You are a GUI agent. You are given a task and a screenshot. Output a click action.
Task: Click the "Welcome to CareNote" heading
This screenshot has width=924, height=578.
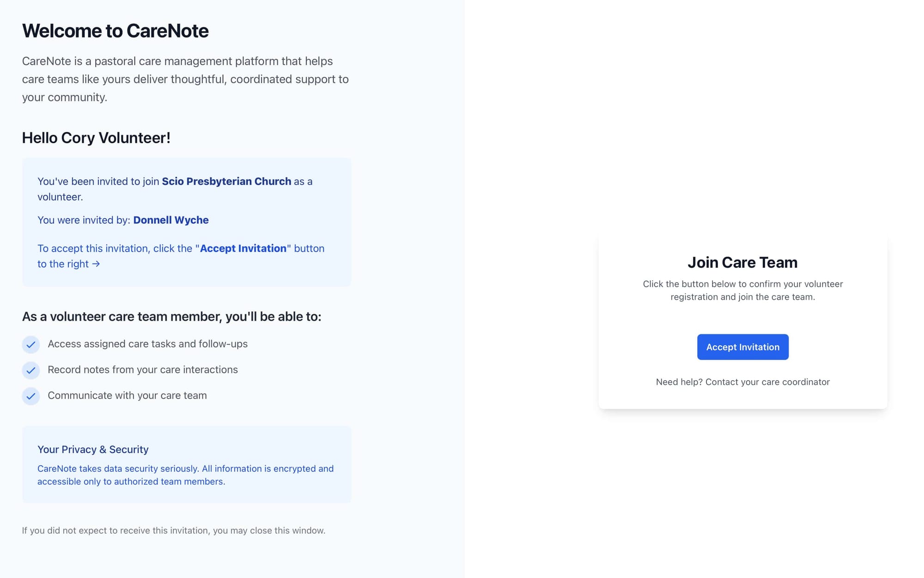[x=115, y=31]
